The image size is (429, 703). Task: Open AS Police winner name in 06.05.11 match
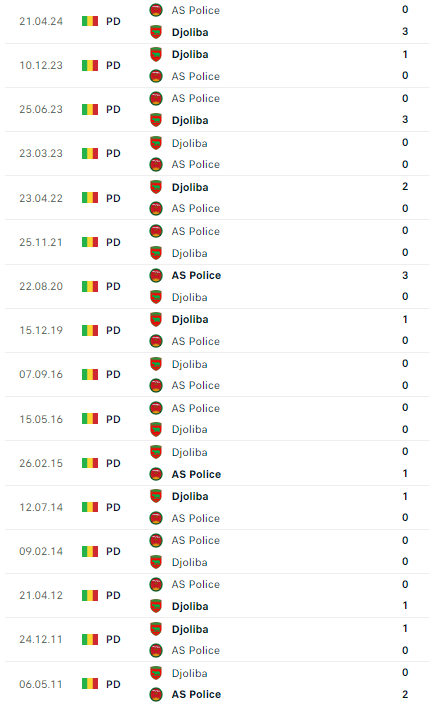click(x=196, y=694)
